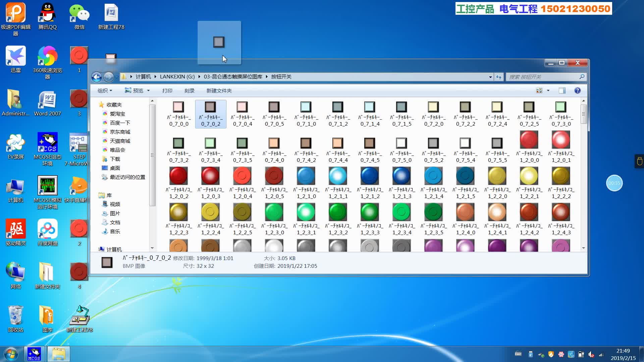
Task: Select the red button thumbnail 1_2_0_0
Action: (529, 140)
